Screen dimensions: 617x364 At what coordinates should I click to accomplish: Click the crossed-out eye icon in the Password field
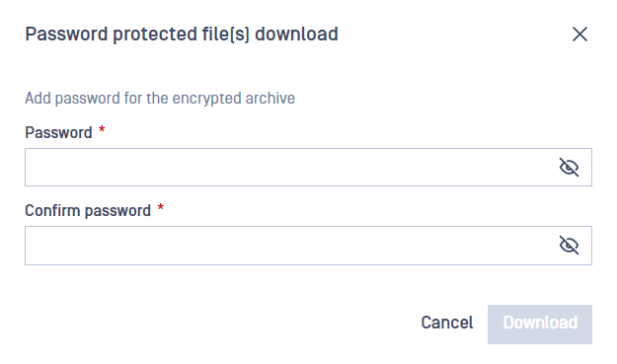tap(569, 167)
